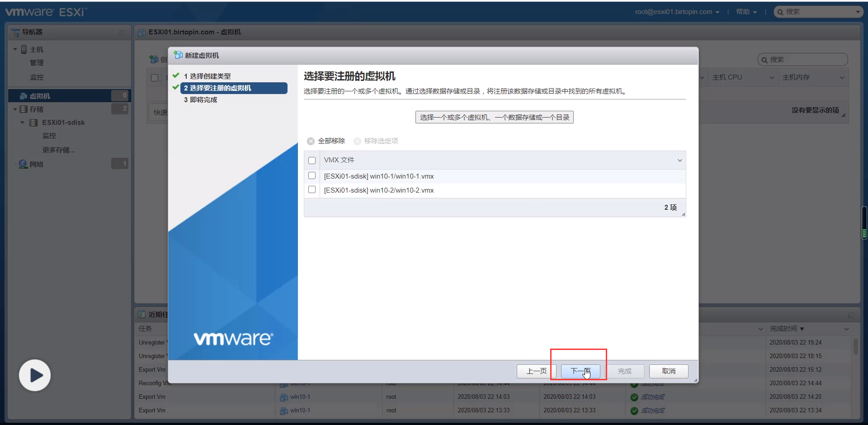The image size is (868, 425).
Task: Open 监控 under ESXi01-sdisk
Action: 49,136
